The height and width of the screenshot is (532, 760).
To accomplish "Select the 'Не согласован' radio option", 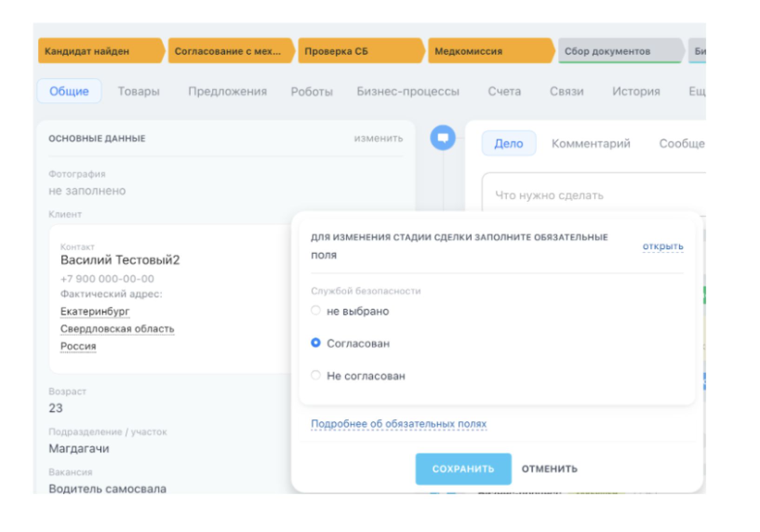I will point(316,375).
